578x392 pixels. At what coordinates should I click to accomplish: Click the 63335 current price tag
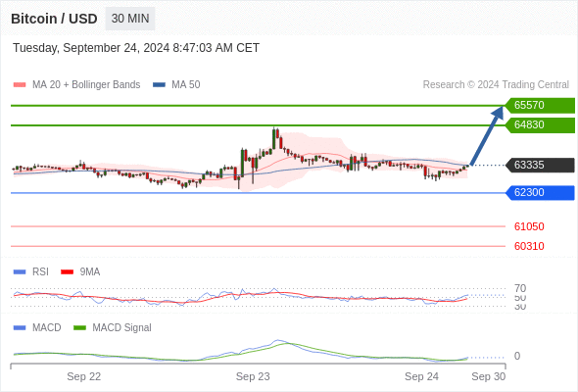pyautogui.click(x=540, y=165)
